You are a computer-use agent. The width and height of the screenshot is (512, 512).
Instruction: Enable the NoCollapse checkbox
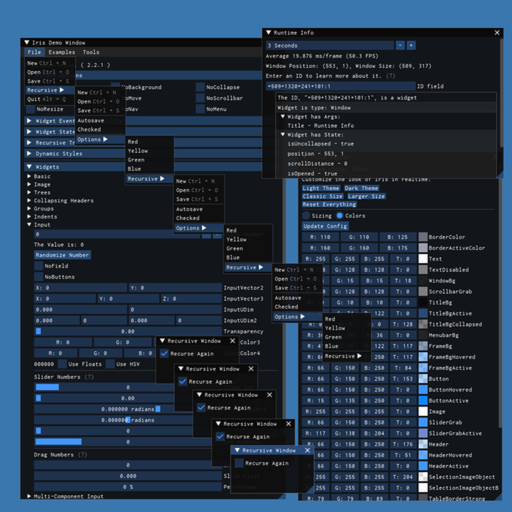coord(200,87)
